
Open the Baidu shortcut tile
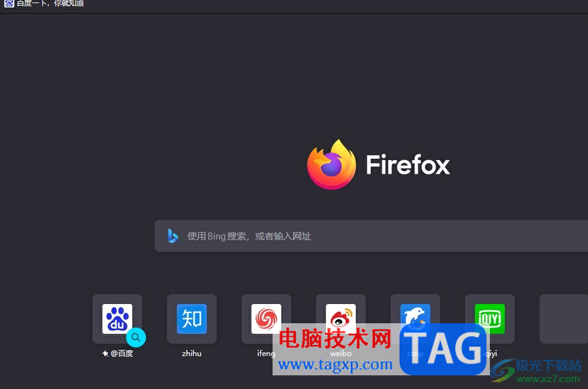pyautogui.click(x=117, y=318)
